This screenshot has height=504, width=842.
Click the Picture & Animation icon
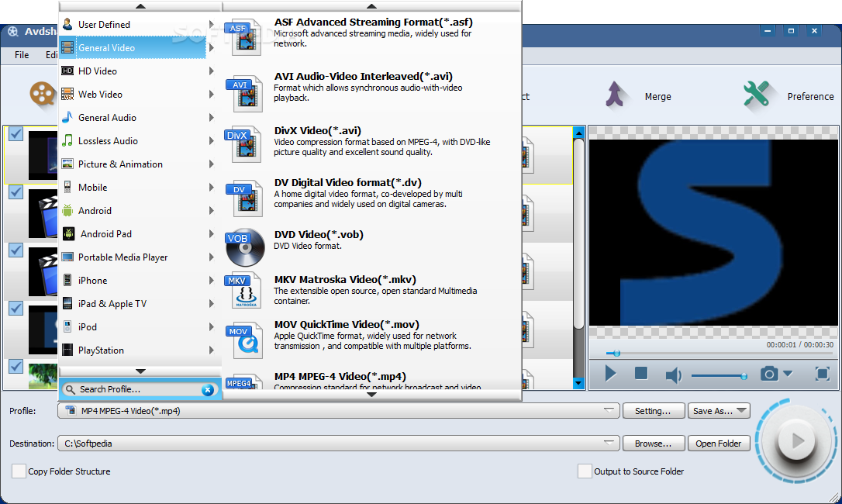point(67,164)
